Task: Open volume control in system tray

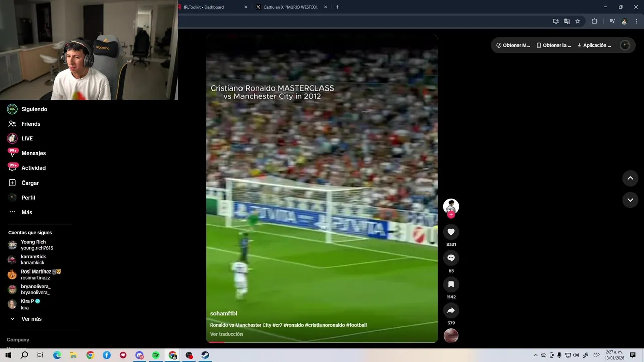Action: click(x=576, y=355)
